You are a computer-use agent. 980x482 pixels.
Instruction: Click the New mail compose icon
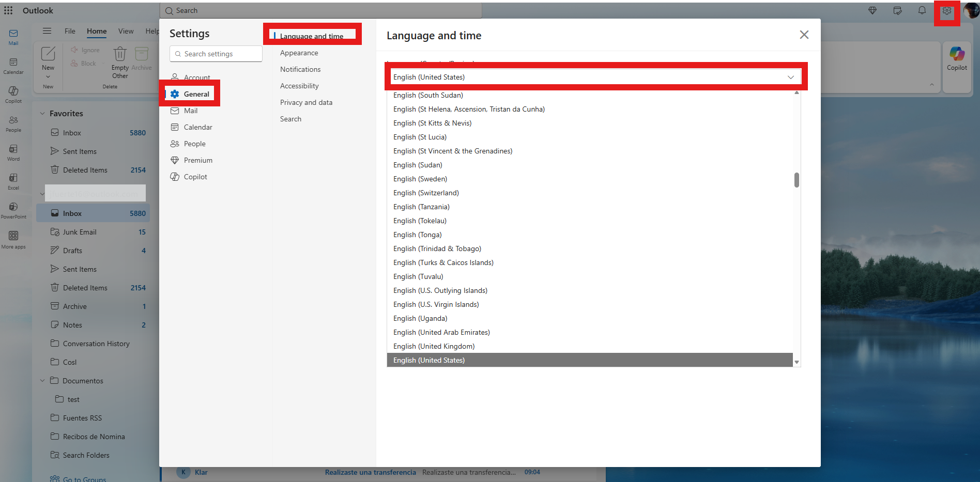point(48,53)
